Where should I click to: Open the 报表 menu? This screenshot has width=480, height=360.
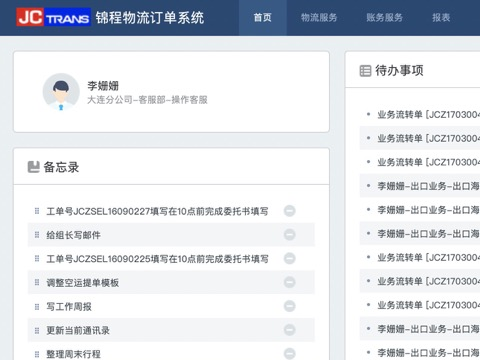tap(441, 18)
